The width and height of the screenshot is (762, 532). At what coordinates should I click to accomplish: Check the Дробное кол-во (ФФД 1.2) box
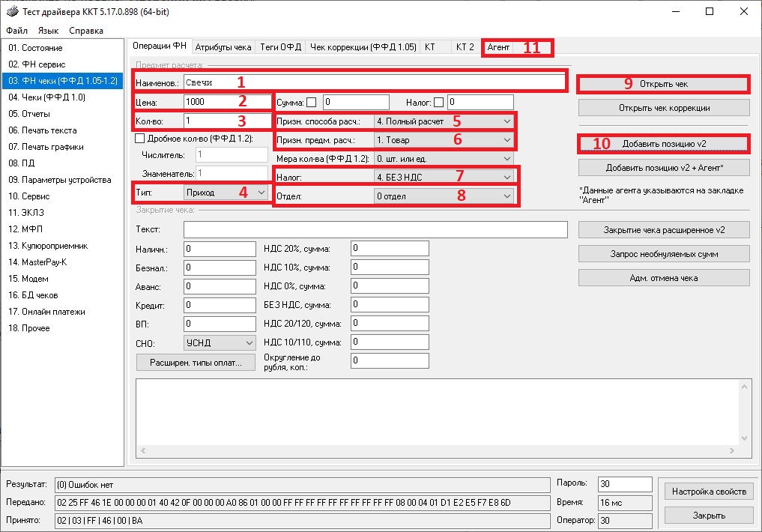coord(139,138)
